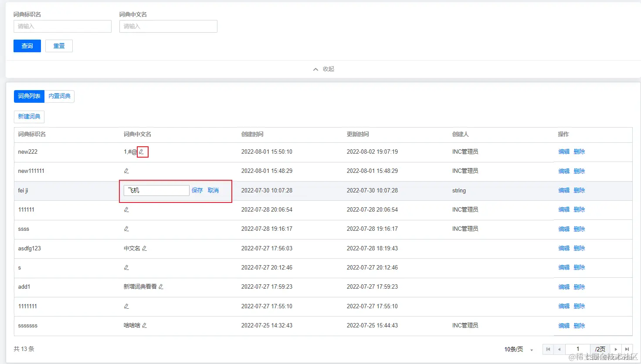The height and width of the screenshot is (364, 641).
Task: Click the 创建时间 column header
Action: click(252, 135)
